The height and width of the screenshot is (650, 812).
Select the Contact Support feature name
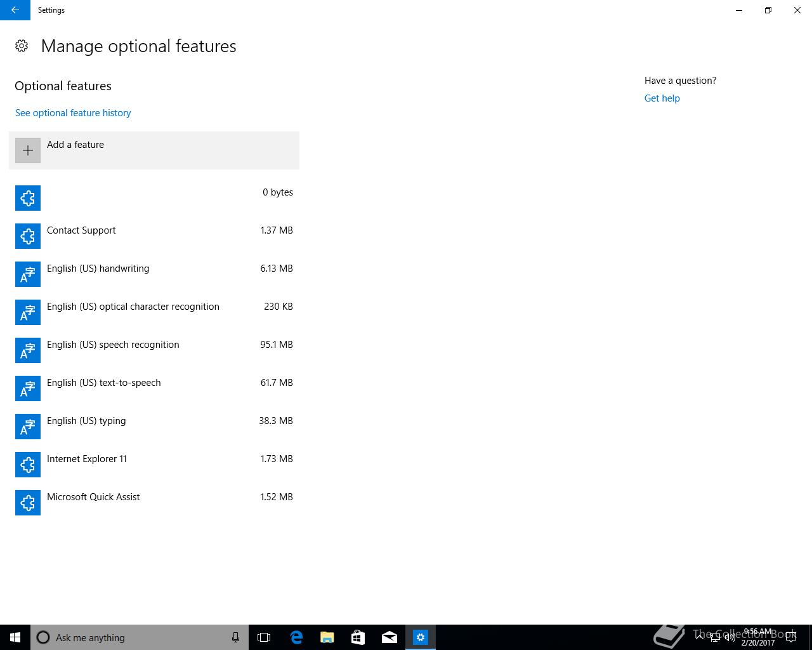tap(81, 230)
